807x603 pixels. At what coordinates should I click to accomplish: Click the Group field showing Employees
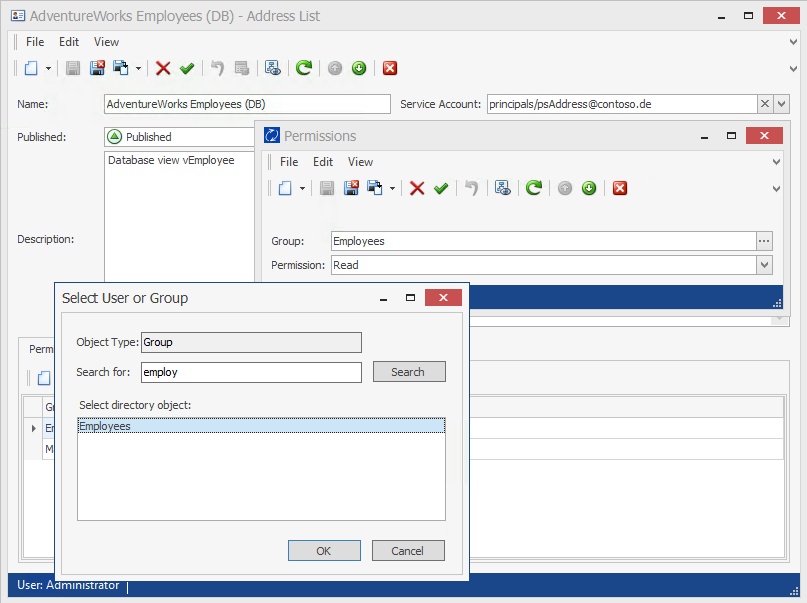(543, 241)
